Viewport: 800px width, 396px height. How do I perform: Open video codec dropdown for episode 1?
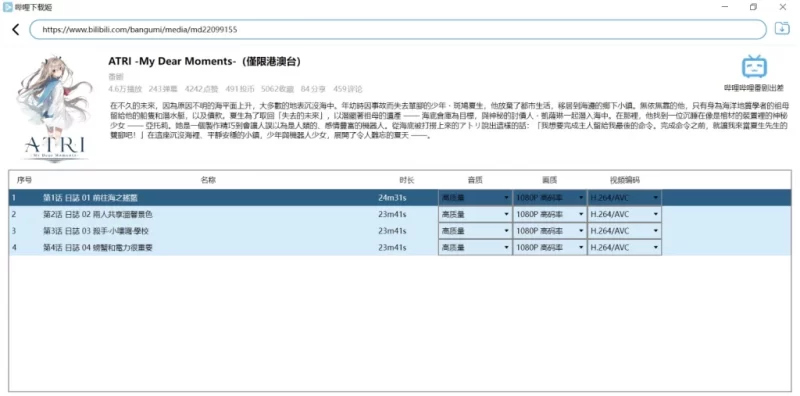(624, 198)
